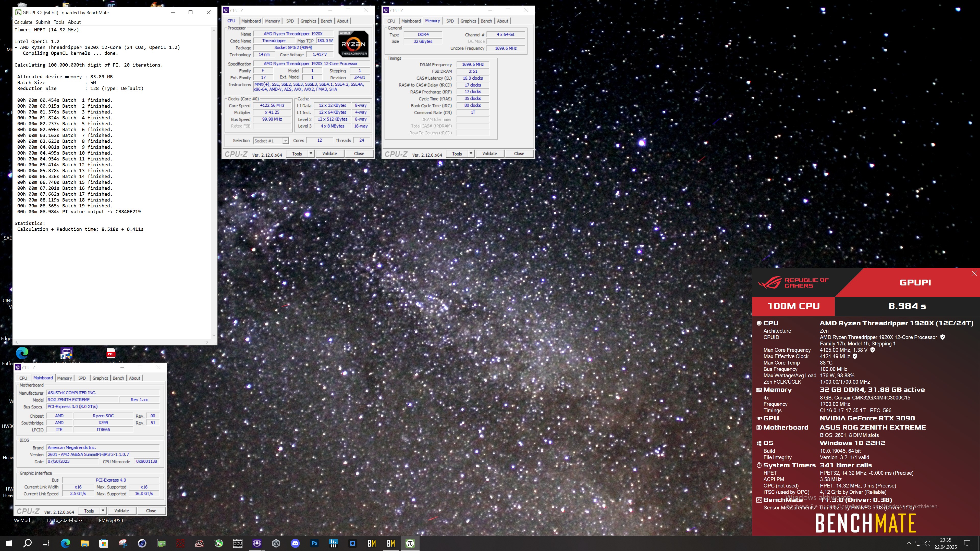Open Task View on the taskbar

coord(46,543)
